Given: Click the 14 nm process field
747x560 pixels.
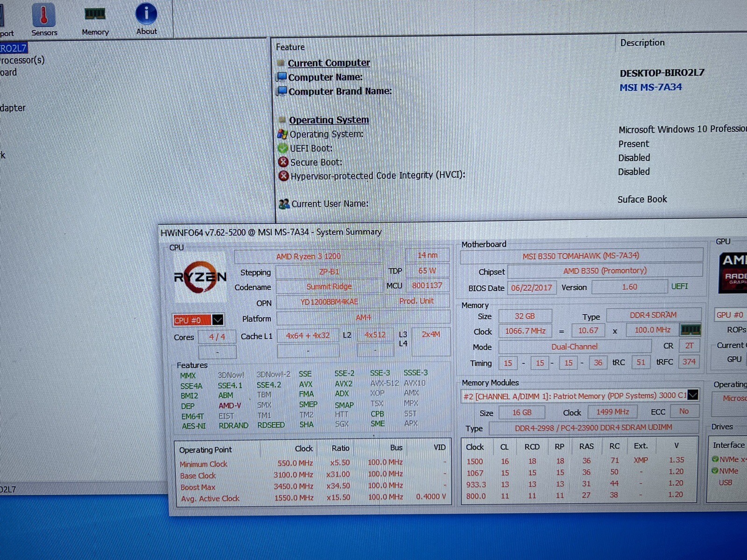Looking at the screenshot, I should pyautogui.click(x=427, y=255).
